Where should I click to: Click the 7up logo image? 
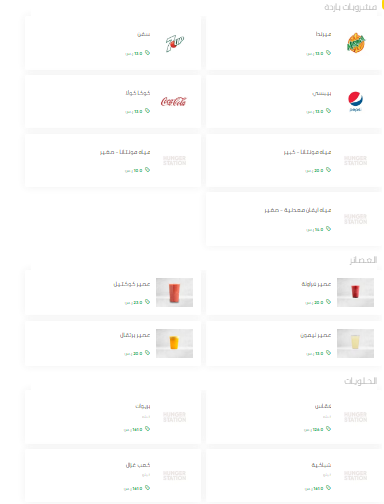pos(175,43)
